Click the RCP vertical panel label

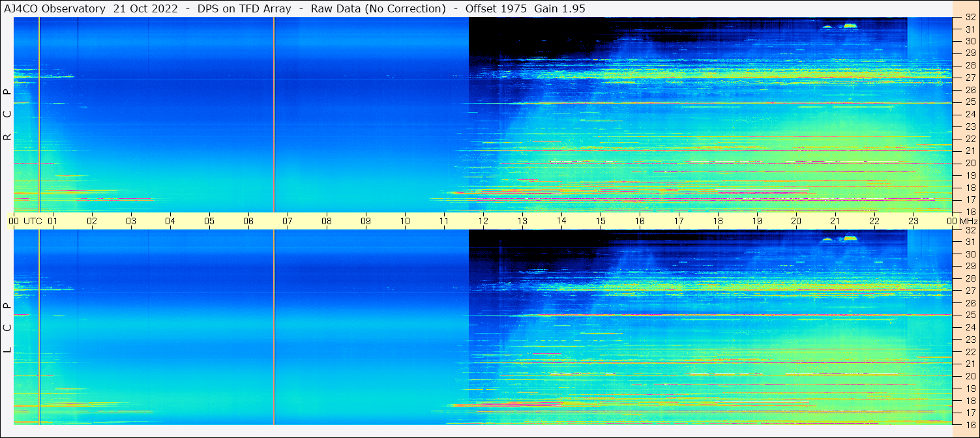coord(7,115)
